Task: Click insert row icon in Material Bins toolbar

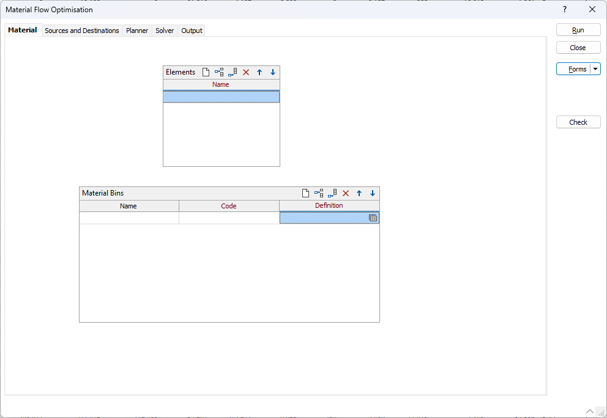Action: (319, 193)
